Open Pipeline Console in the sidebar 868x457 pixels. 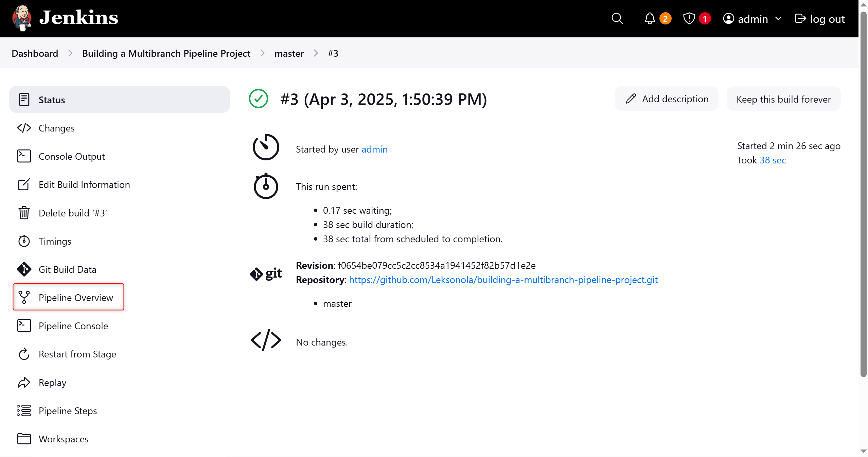point(119,326)
